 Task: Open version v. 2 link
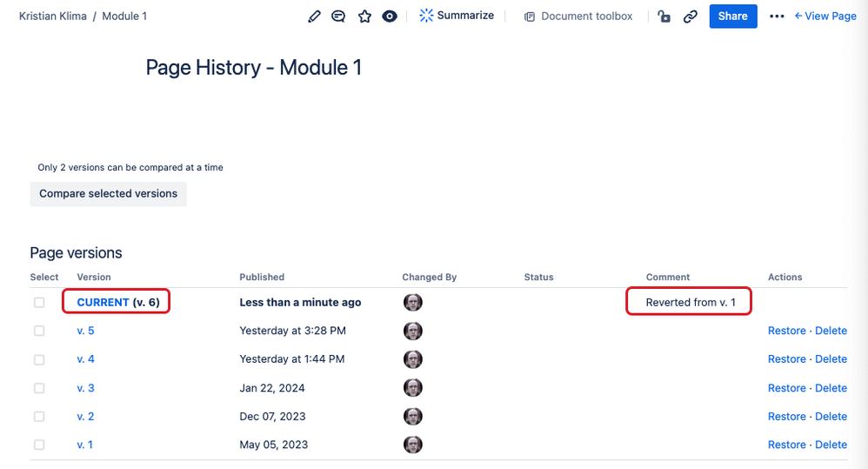click(x=85, y=417)
